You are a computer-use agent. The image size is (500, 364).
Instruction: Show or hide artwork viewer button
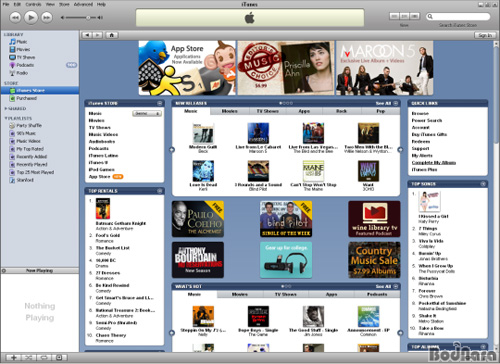[x=59, y=358]
